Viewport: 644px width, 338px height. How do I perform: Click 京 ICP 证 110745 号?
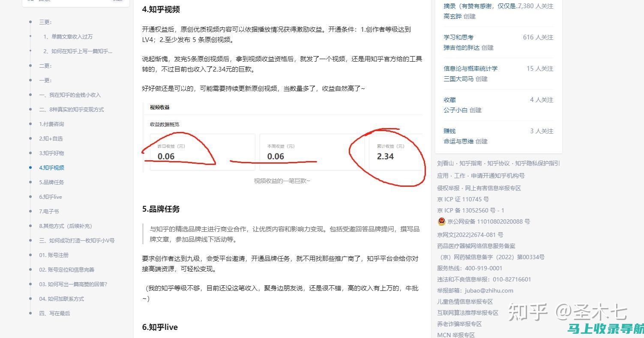point(463,199)
